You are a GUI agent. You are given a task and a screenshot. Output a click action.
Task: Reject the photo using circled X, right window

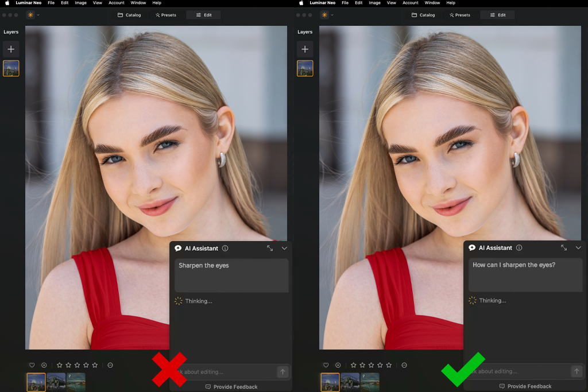click(338, 365)
